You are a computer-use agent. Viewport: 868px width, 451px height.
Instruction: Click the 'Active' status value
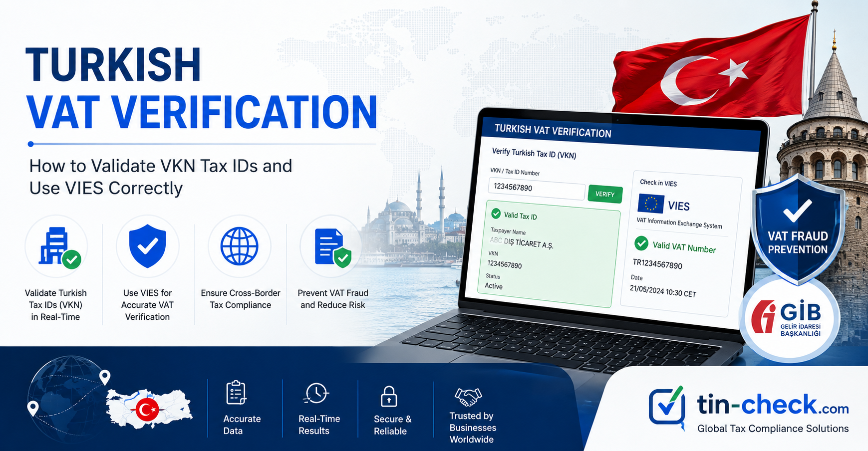tap(494, 286)
